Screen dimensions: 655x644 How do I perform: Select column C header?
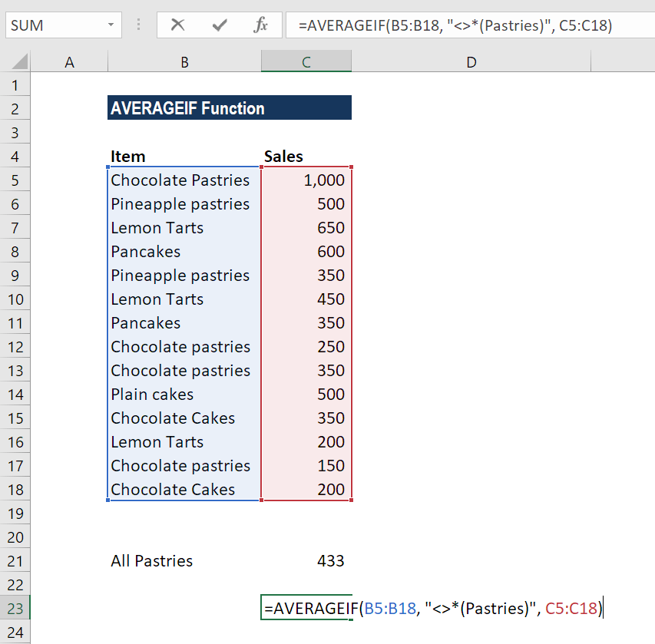[x=306, y=62]
